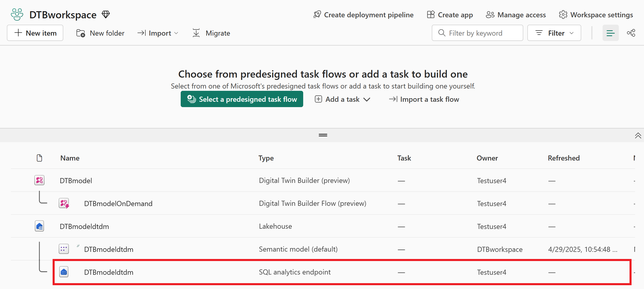This screenshot has width=644, height=289.
Task: Open the DTBmodel item
Action: click(76, 181)
